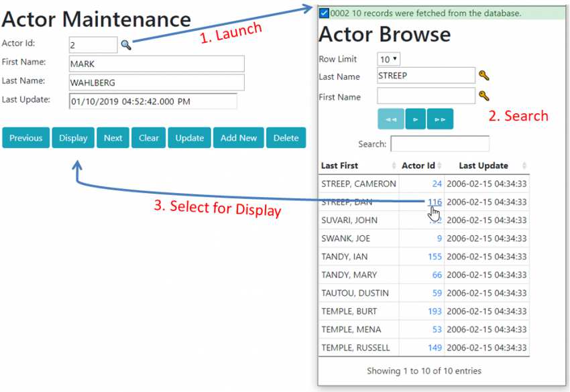Image resolution: width=570 pixels, height=392 pixels.
Task: Click the Delete button
Action: coord(286,138)
